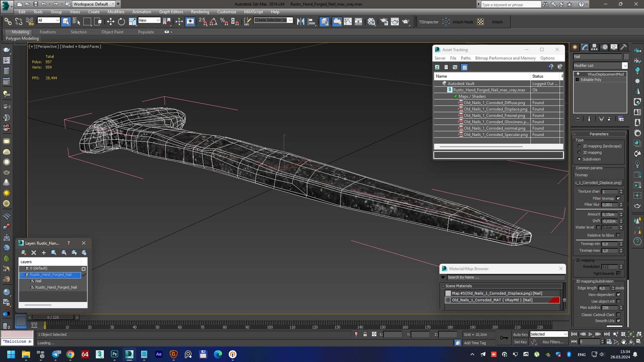The height and width of the screenshot is (362, 644).
Task: Click the Mirror tool icon
Action: point(301,22)
